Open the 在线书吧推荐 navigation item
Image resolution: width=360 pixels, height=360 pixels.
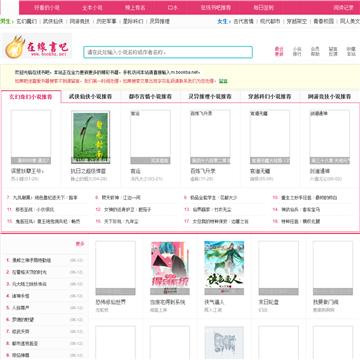tap(215, 7)
